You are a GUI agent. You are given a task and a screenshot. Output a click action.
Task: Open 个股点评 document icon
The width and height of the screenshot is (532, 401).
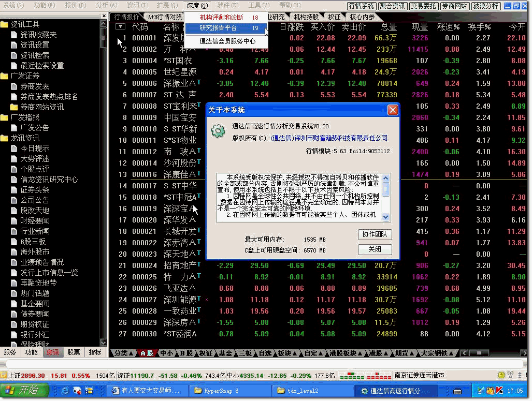[x=14, y=169]
